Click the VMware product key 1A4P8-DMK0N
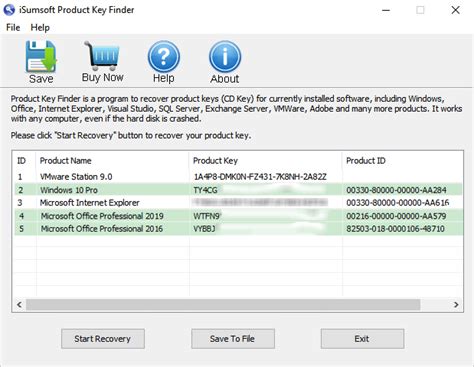Screen dimensions: 474x367 [x=260, y=177]
